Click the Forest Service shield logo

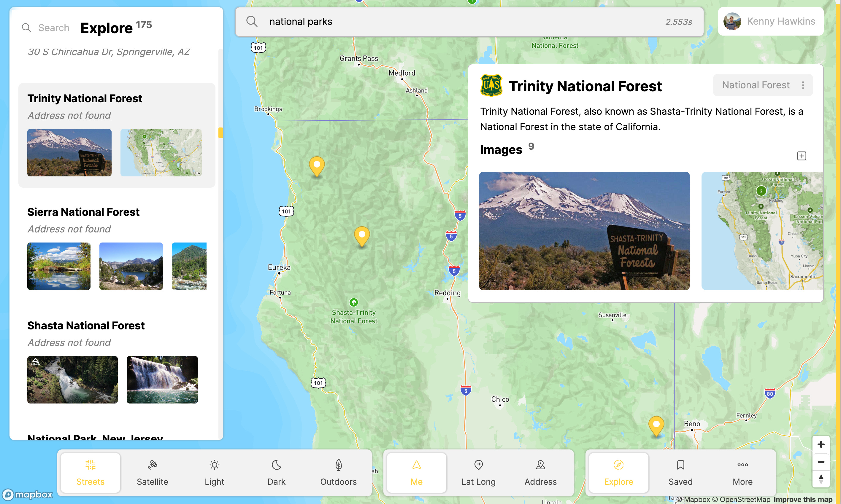click(x=491, y=86)
